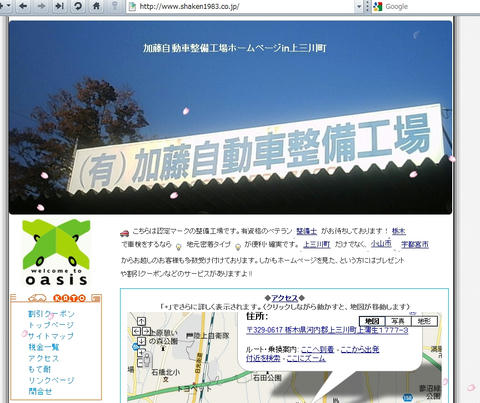Click the browser Forward arrow button
The image size is (480, 403).
tap(41, 6)
